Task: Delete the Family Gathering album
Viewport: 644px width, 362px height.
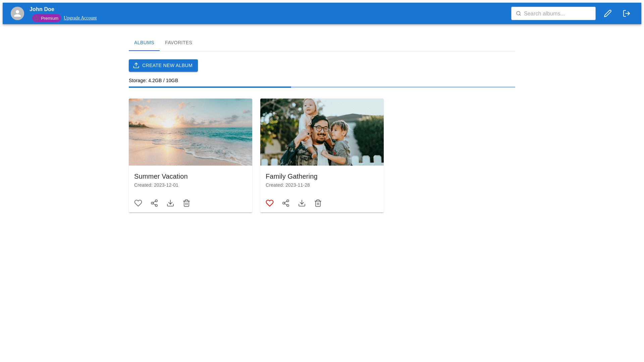Action: point(318,203)
